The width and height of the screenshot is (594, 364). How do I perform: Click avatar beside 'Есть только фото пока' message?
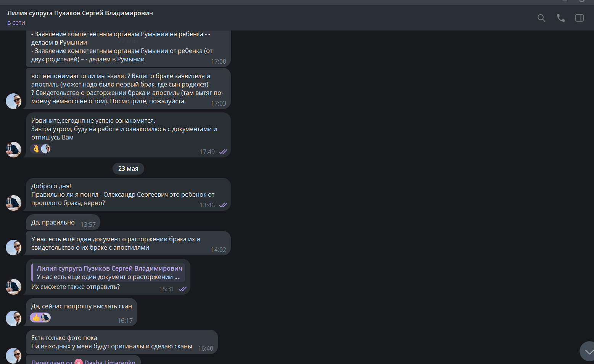click(13, 355)
